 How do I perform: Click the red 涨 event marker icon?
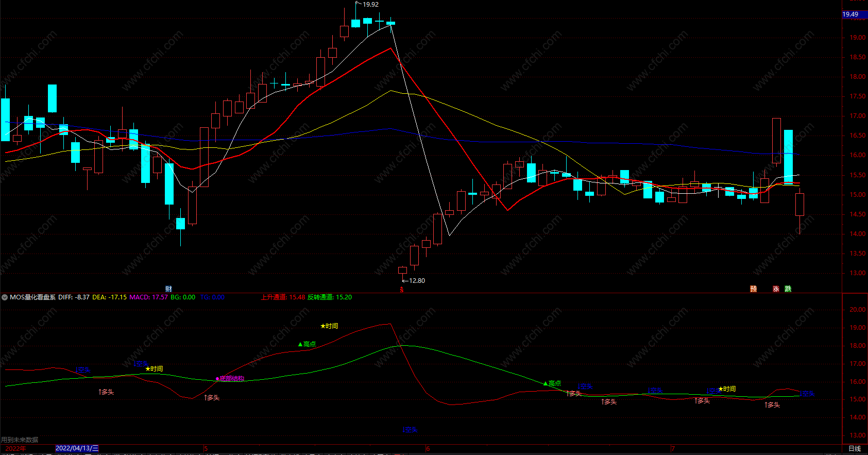point(776,289)
